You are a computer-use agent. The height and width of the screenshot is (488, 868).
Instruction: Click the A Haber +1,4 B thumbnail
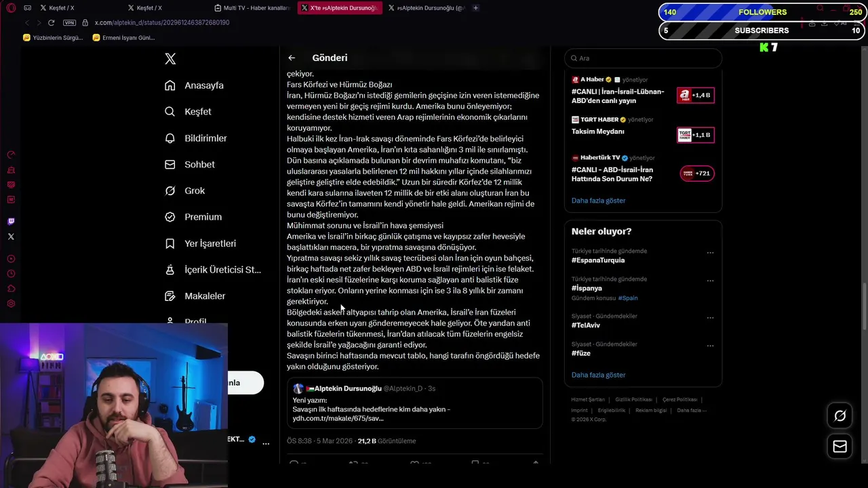[x=695, y=96]
